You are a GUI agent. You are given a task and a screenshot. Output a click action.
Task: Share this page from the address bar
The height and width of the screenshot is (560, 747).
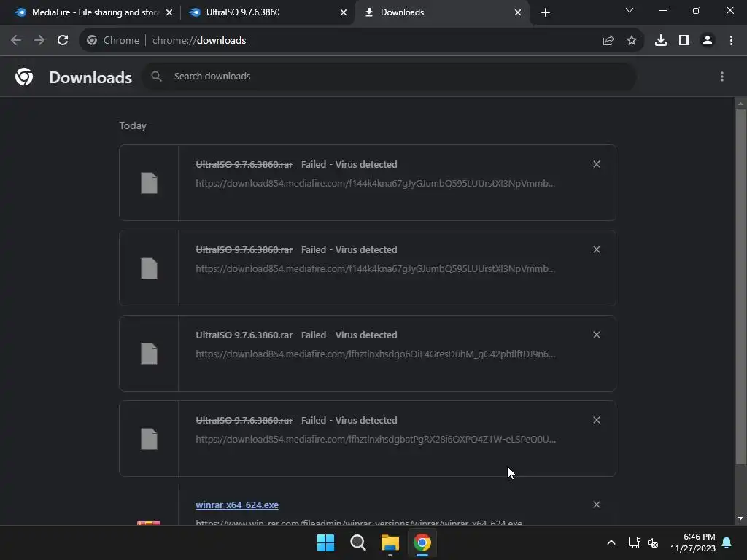608,41
